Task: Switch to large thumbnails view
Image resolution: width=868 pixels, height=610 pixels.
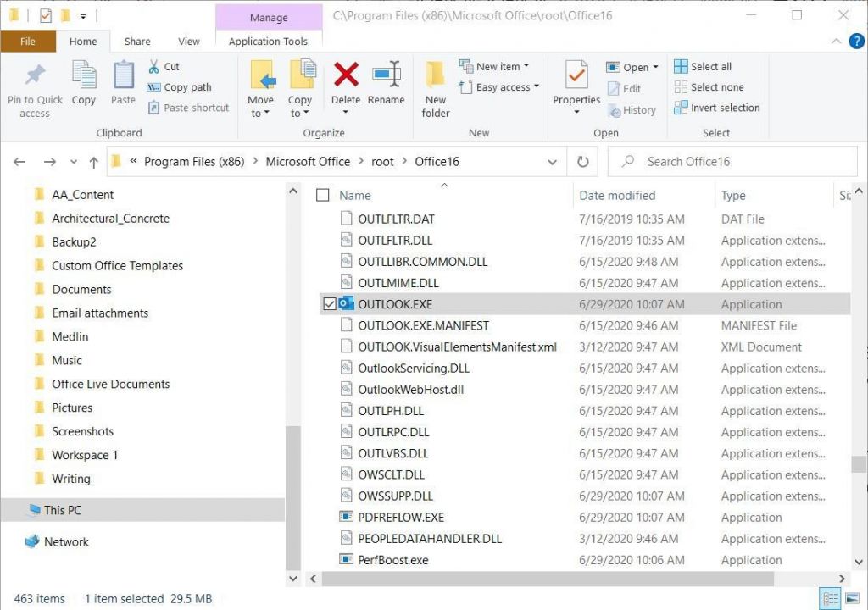Action: click(852, 598)
